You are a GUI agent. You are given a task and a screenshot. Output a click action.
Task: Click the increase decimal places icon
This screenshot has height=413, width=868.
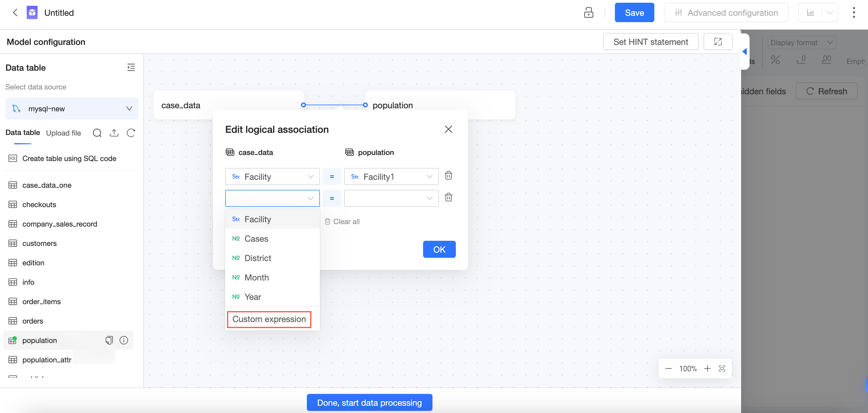[x=826, y=60]
